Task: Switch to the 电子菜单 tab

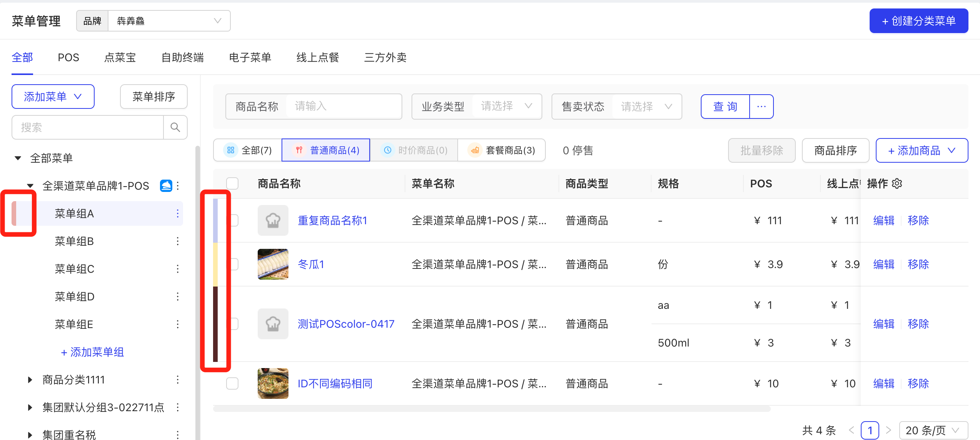Action: pos(250,57)
